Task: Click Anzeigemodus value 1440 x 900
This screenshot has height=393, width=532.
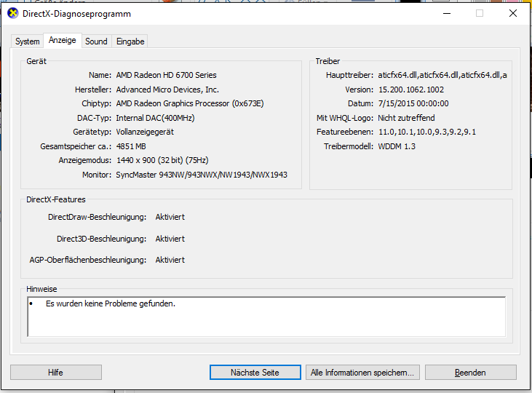Action: coord(162,160)
